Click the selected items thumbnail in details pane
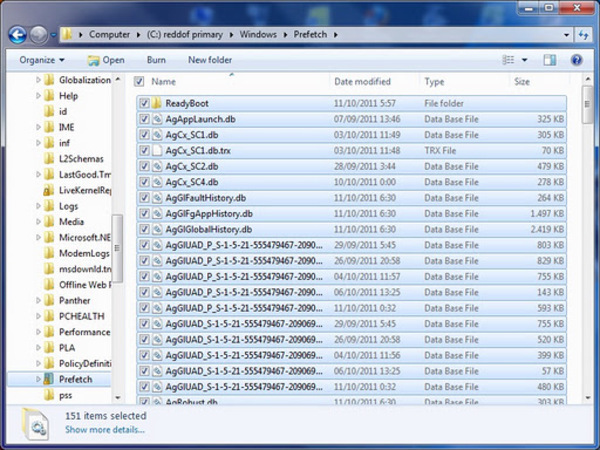Viewport: 600px width, 450px height. pyautogui.click(x=35, y=424)
